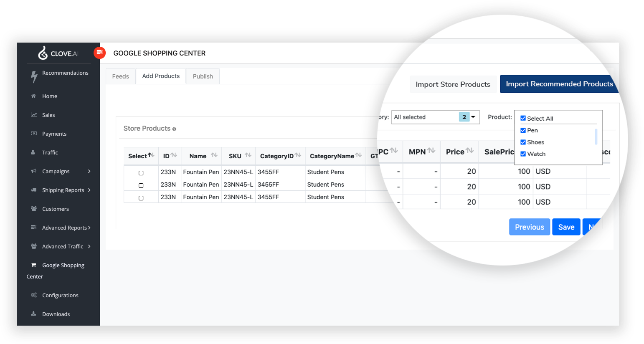Open Configurations in the sidebar
644x344 pixels.
pyautogui.click(x=60, y=295)
